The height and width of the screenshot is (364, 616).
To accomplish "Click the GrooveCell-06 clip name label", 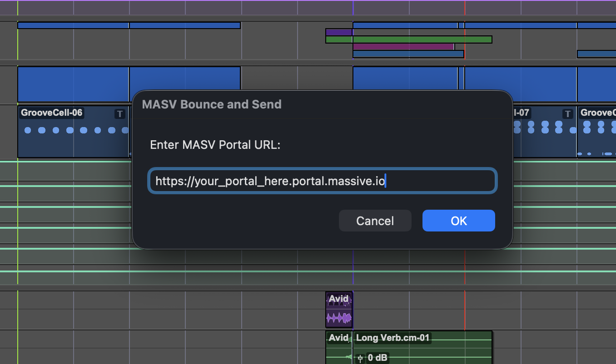I will pos(51,113).
